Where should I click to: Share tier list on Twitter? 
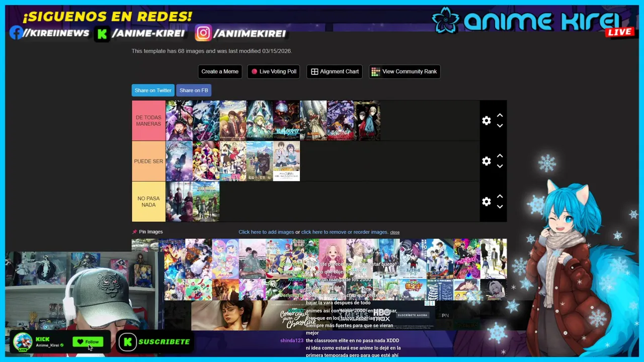point(153,90)
